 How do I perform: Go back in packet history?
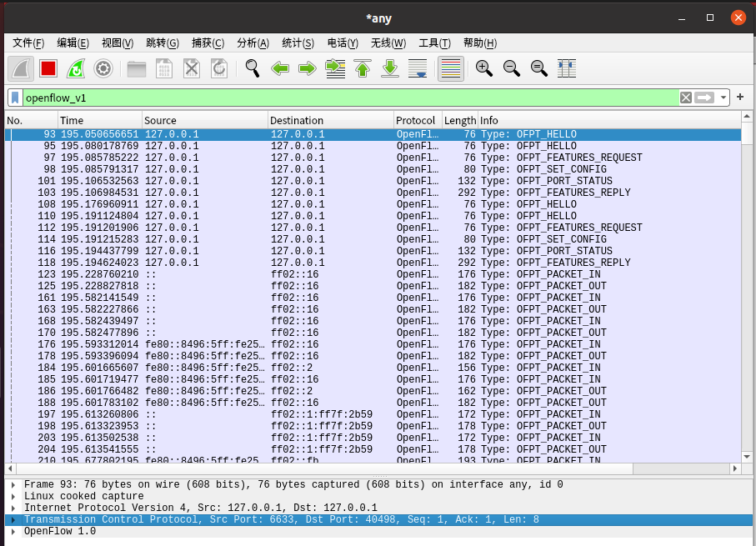(x=280, y=68)
